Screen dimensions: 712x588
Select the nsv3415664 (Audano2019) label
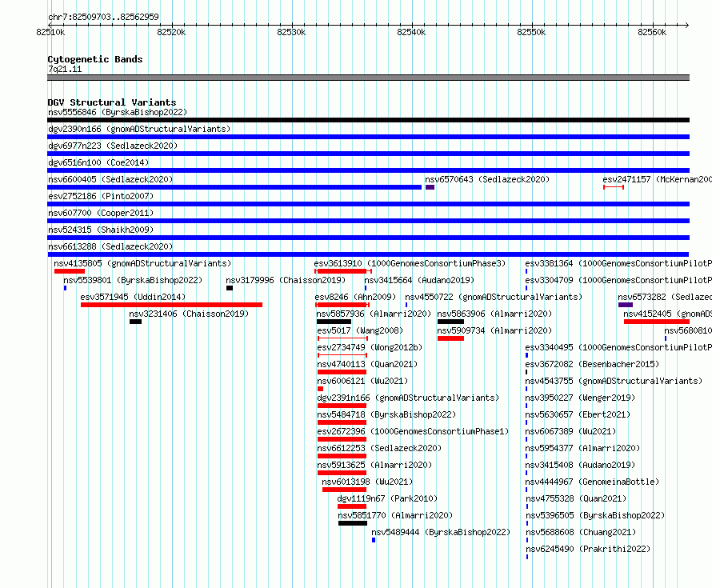[419, 280]
